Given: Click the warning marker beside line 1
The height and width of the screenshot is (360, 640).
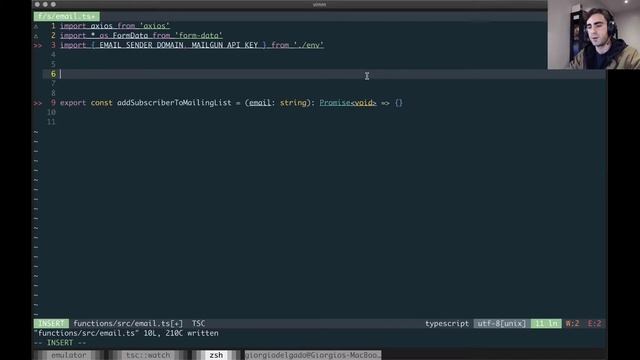Looking at the screenshot, I should coord(36,26).
